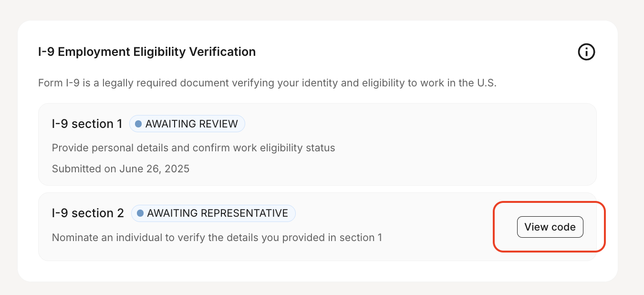
Task: Select the AWAITING REPRESENTATIVE status badge
Action: point(213,213)
